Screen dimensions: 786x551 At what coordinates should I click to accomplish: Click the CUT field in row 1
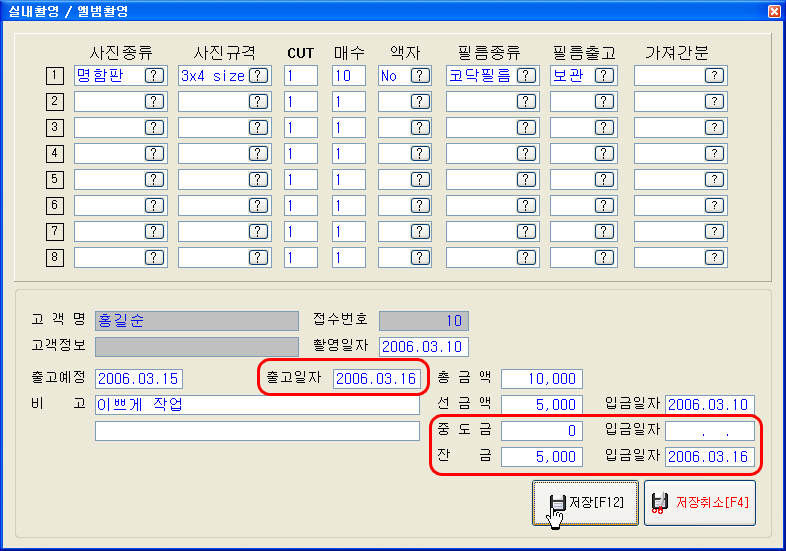(301, 76)
